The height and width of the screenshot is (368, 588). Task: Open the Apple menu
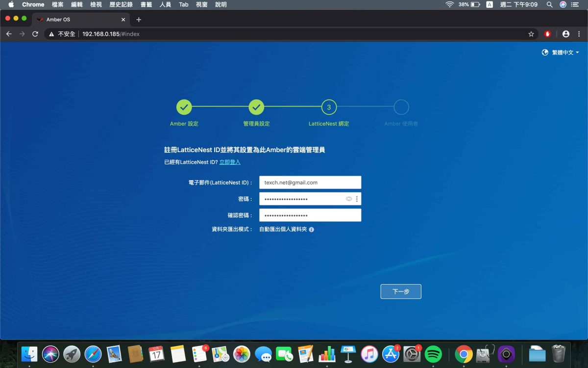click(x=11, y=4)
